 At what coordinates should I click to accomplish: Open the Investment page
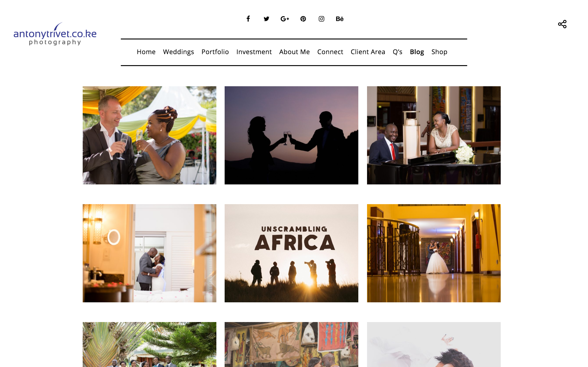point(254,52)
